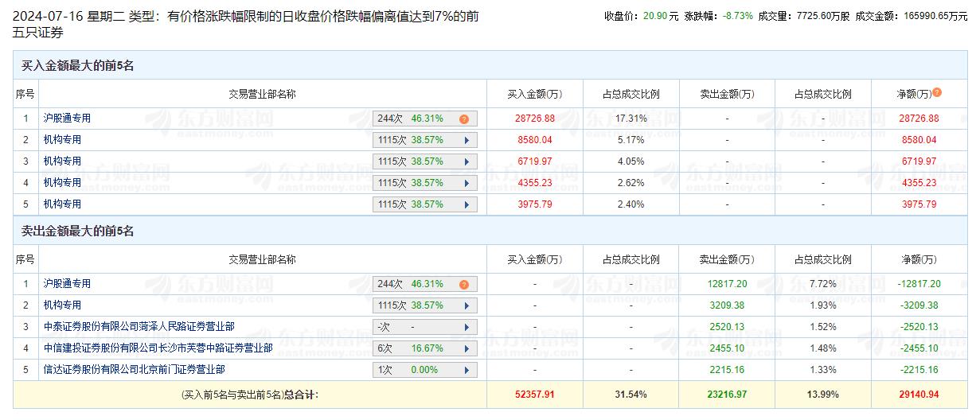Viewport: 980px width, 420px height.
Task: Click 买入金额(万) column header in the buy table
Action: pos(534,94)
